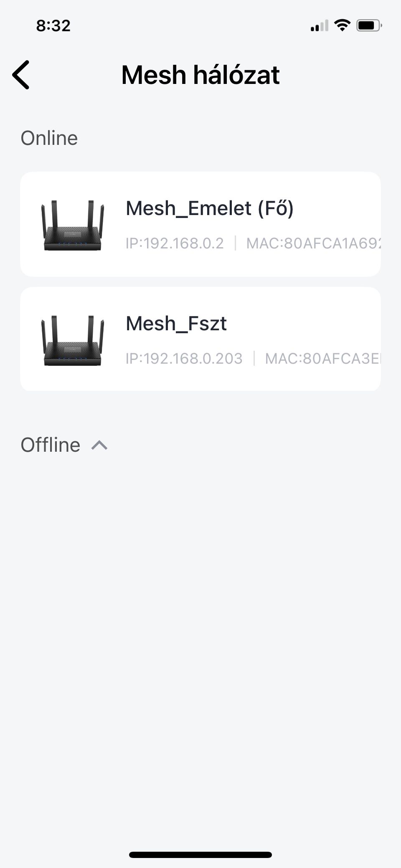Tap the Mesh hálózat page title
Viewport: 401px width, 868px height.
tap(200, 75)
